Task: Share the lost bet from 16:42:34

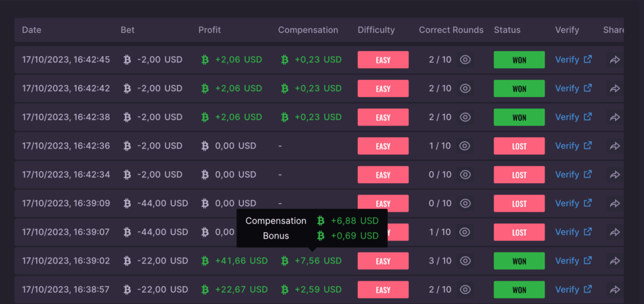Action: click(x=614, y=175)
